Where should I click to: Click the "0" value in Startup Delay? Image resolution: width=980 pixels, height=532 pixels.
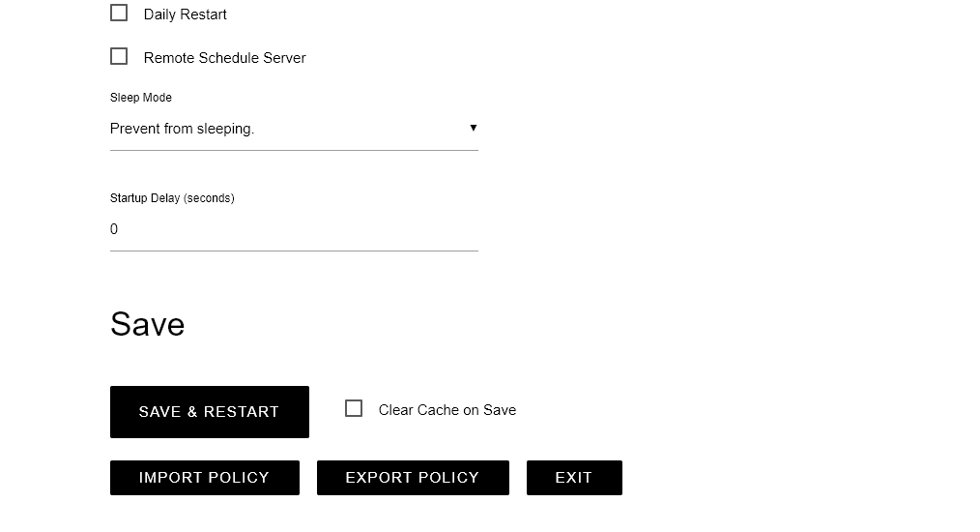pos(114,229)
